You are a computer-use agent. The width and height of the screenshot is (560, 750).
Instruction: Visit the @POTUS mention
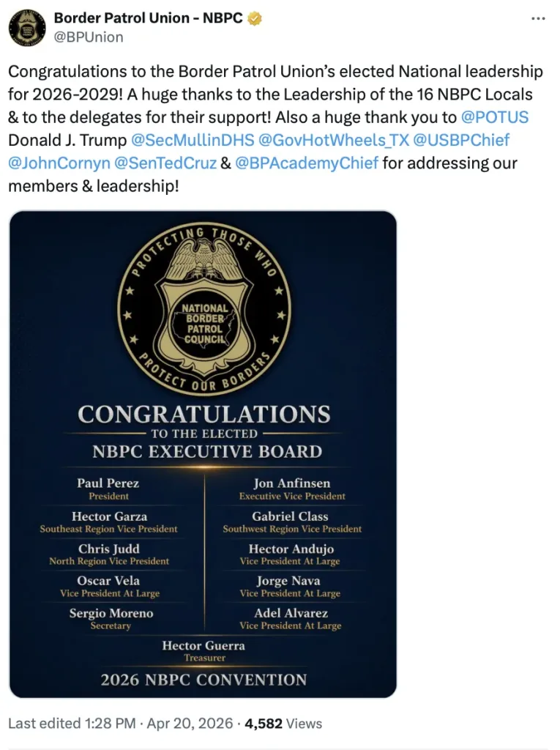pos(495,117)
